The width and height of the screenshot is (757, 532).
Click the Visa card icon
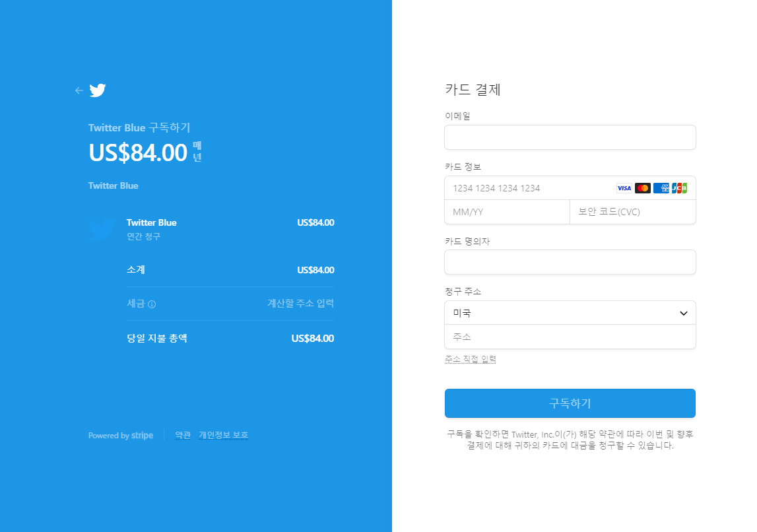[x=624, y=188]
